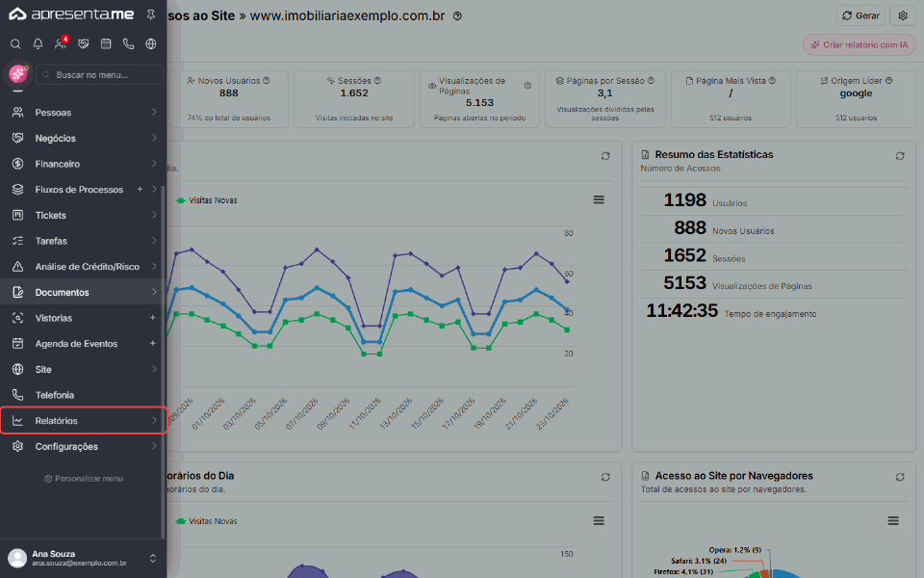Viewport: 924px width, 578px height.
Task: Click the 5153 Visualizações de Páginas value
Action: (684, 283)
